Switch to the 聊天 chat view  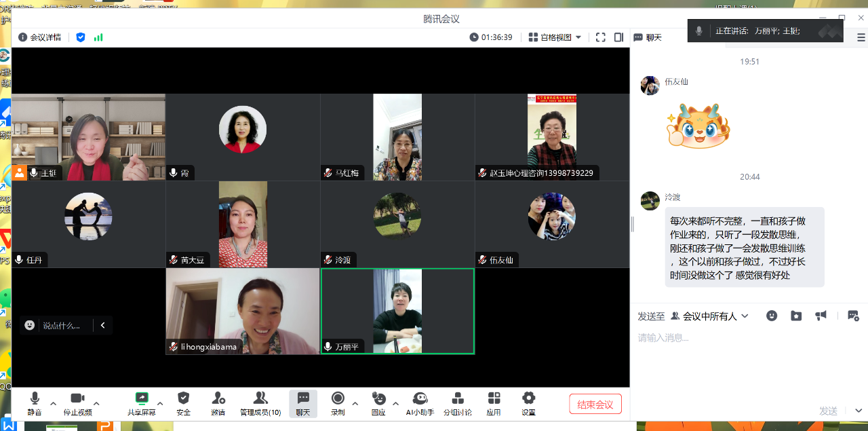click(302, 402)
